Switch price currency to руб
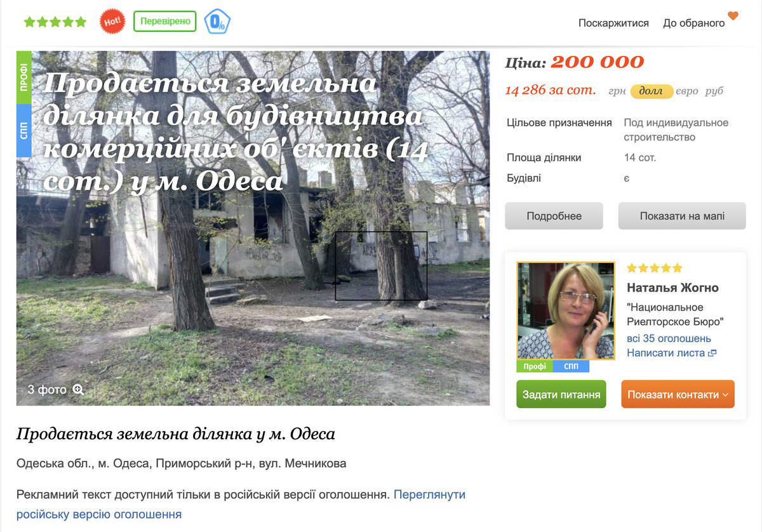Viewport: 762px width, 532px height. [714, 91]
